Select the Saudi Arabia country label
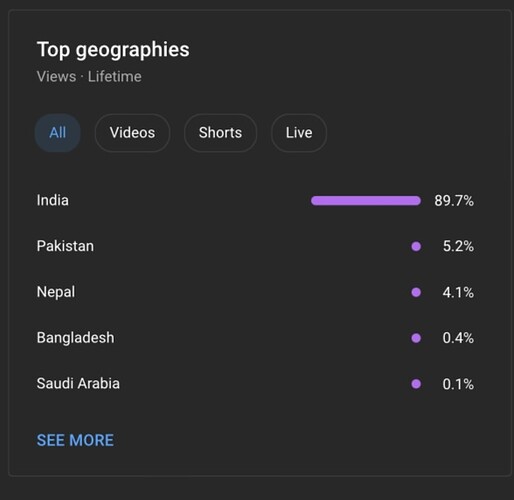Screen dimensions: 514x500 (78, 383)
